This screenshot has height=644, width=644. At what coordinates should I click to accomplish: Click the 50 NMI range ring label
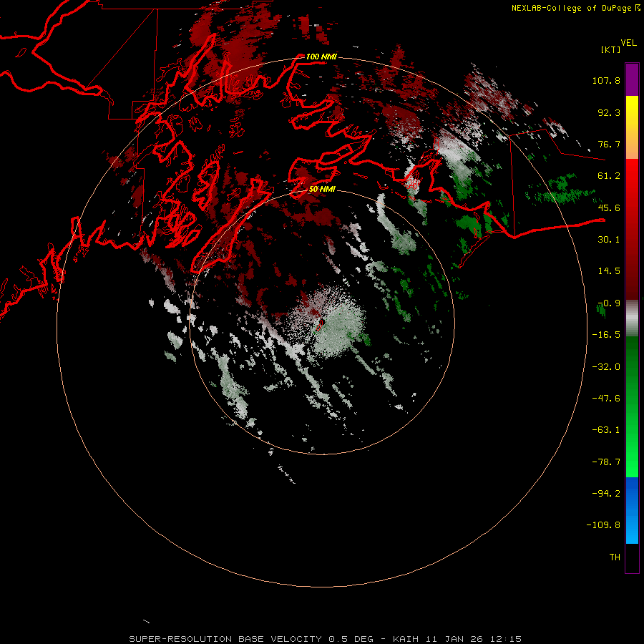[x=322, y=189]
